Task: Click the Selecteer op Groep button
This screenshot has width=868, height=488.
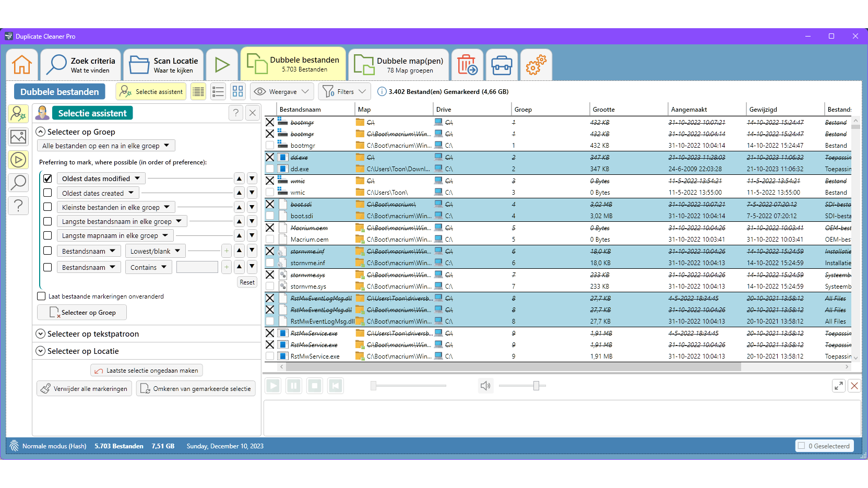Action: click(x=82, y=313)
